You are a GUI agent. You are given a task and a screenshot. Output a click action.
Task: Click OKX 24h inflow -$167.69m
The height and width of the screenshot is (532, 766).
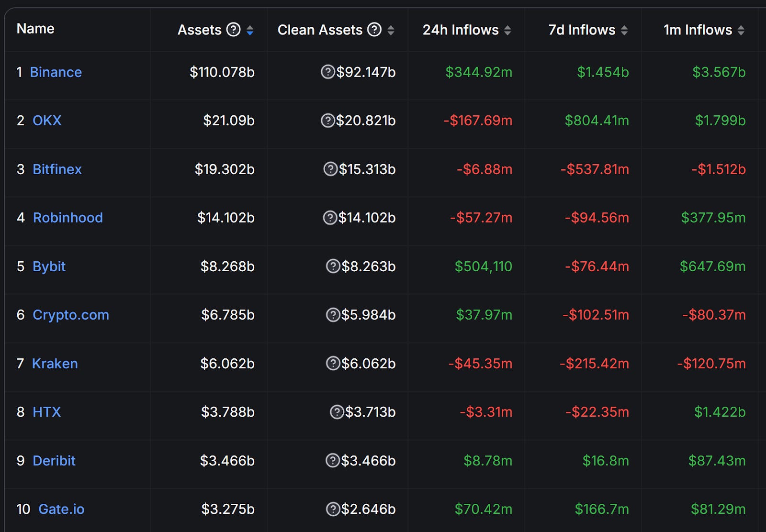coord(478,121)
